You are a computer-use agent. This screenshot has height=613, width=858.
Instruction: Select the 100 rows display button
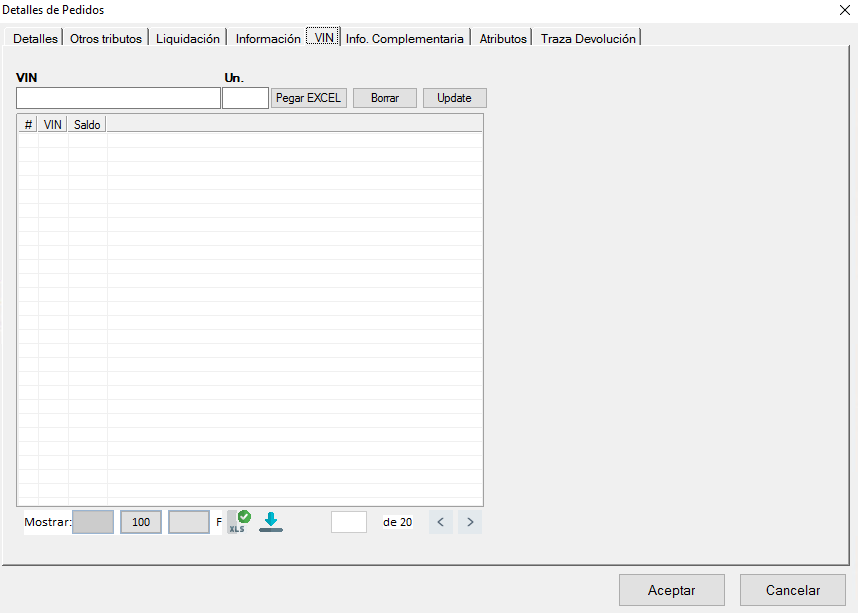(x=141, y=522)
